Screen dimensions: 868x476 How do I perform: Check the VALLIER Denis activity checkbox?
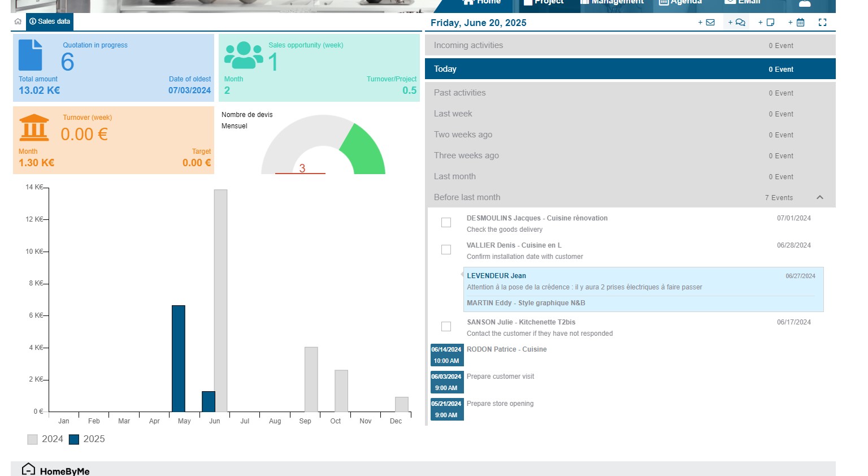tap(446, 250)
